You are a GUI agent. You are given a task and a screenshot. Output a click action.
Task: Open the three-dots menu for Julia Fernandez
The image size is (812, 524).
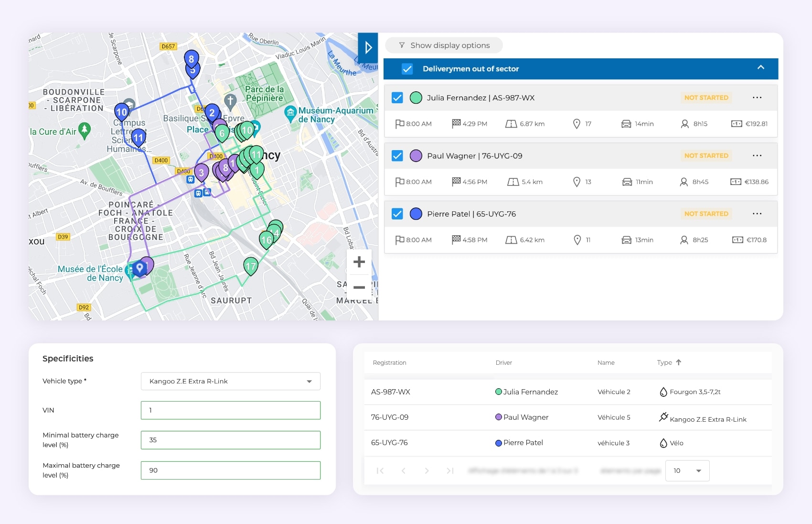click(757, 98)
